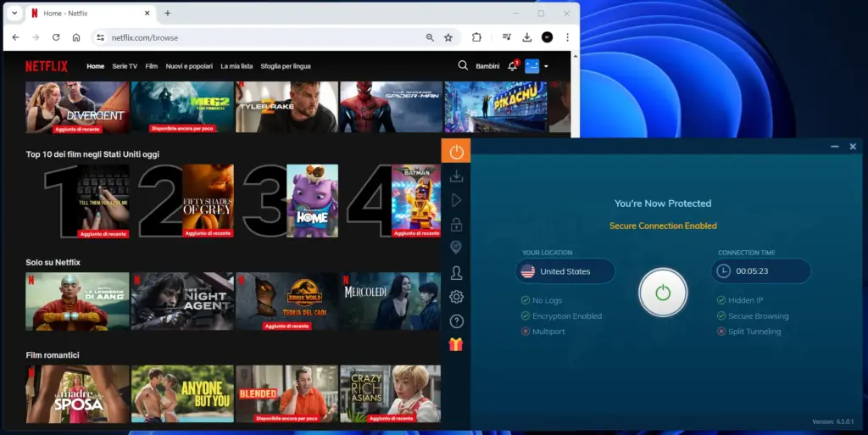Open the Detective Pikachu thumbnail
Screen dimensions: 868x435
click(495, 108)
